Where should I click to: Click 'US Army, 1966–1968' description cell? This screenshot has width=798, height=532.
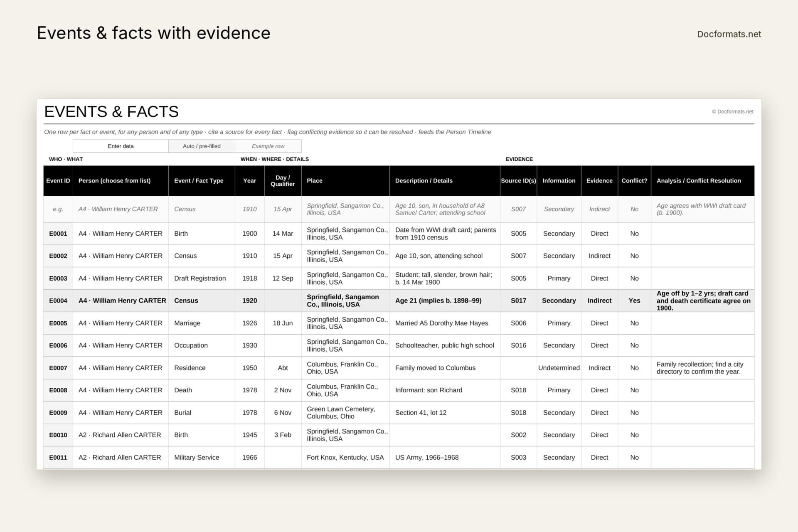point(445,458)
